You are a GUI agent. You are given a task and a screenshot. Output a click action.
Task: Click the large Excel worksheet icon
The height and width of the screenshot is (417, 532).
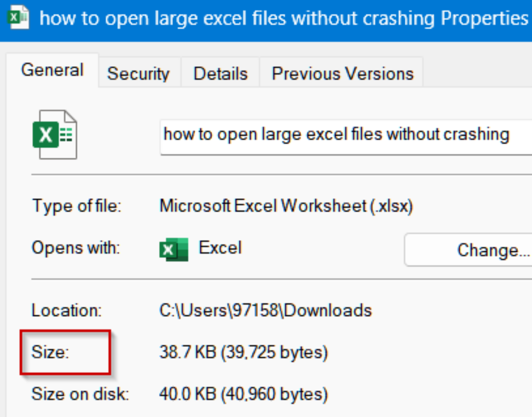coord(55,134)
